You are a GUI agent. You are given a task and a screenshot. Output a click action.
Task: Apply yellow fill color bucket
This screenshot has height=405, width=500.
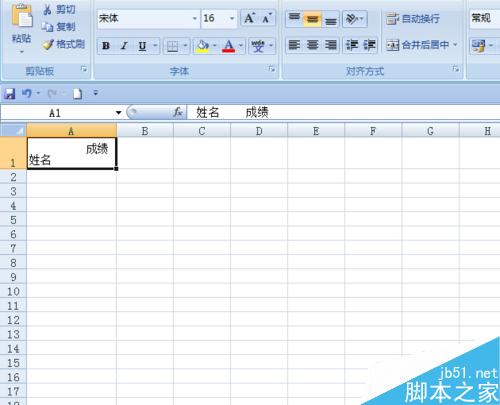click(202, 46)
